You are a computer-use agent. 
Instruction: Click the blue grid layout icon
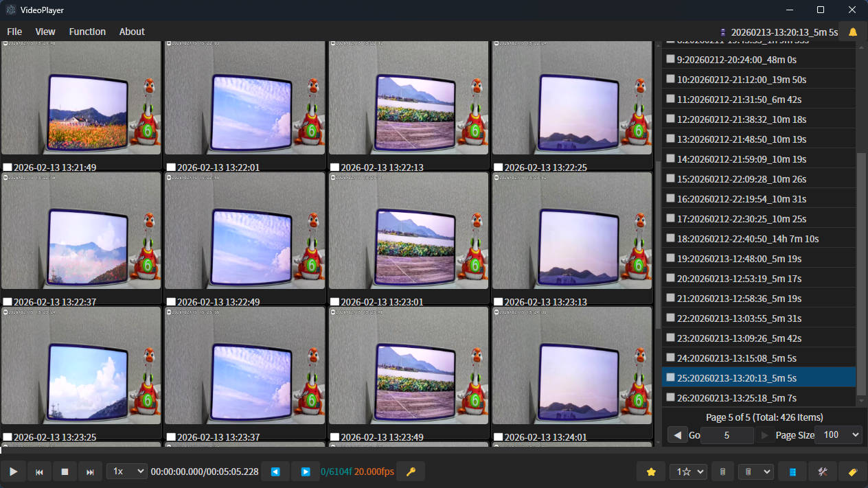click(792, 472)
